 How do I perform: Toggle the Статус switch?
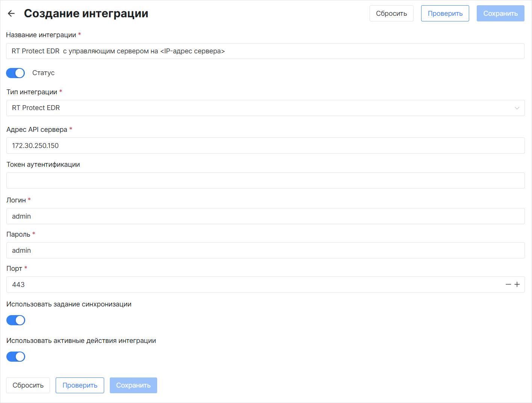[x=15, y=73]
